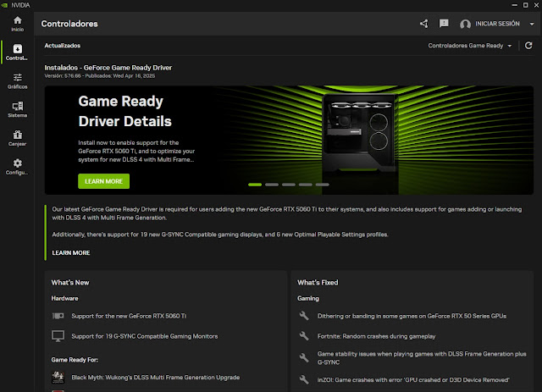542x392 pixels.
Task: Click What's Fixed section heading
Action: (318, 283)
